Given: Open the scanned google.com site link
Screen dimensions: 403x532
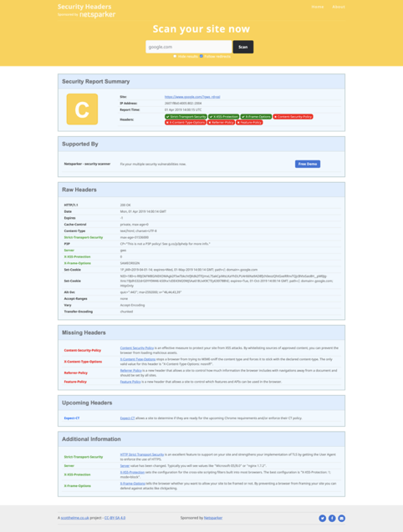Looking at the screenshot, I should [x=192, y=97].
